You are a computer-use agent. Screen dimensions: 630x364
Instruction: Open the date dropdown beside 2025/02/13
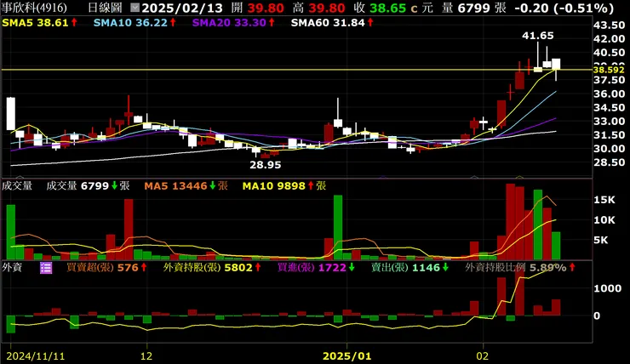[x=135, y=8]
